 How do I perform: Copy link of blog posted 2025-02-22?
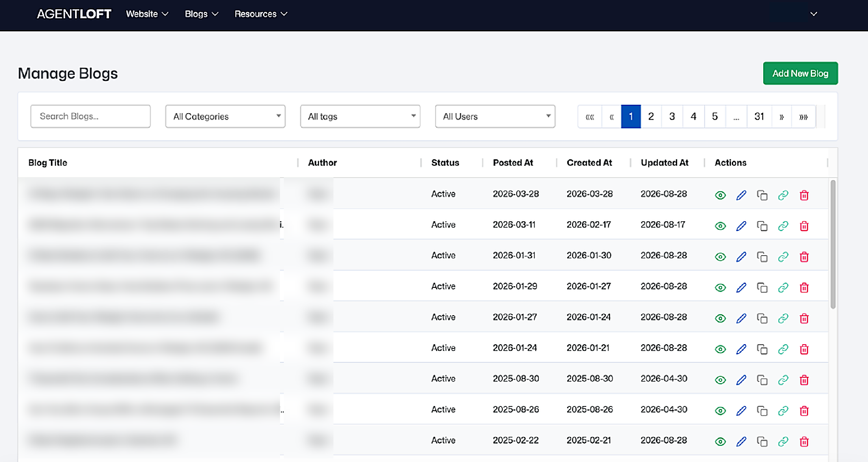coord(783,442)
